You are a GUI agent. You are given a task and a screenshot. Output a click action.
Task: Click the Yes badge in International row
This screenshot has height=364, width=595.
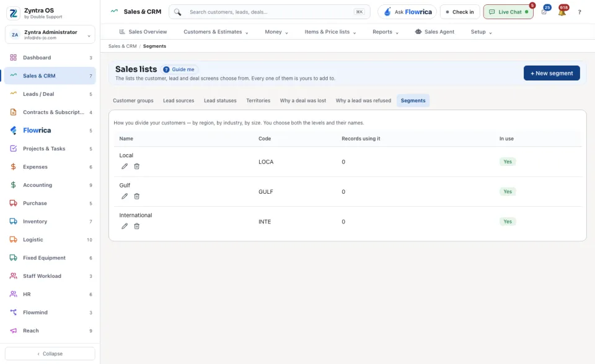pyautogui.click(x=508, y=222)
